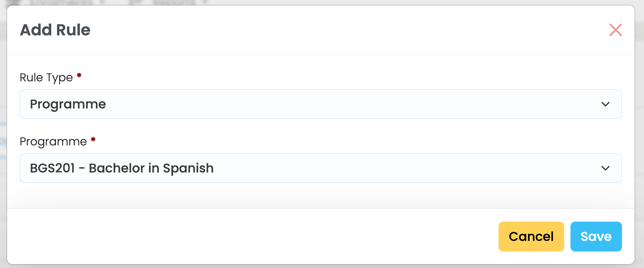Click the selected 'BGS201 - Bachelor in Spanish' value

[121, 168]
